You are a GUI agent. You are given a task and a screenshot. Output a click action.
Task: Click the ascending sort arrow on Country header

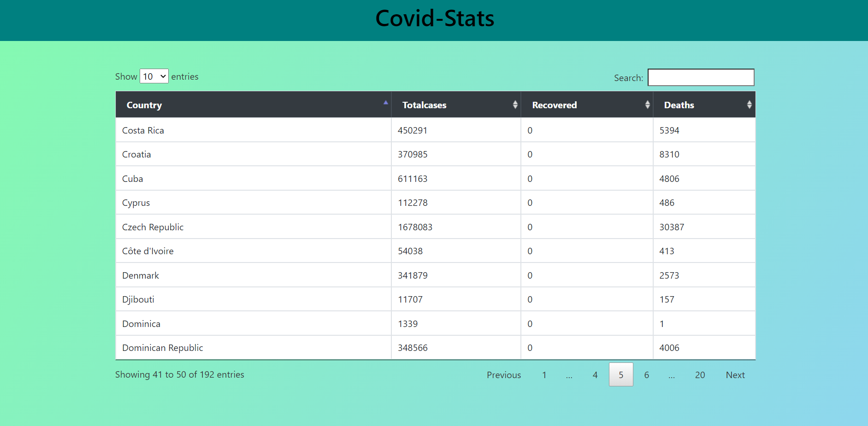(x=385, y=103)
